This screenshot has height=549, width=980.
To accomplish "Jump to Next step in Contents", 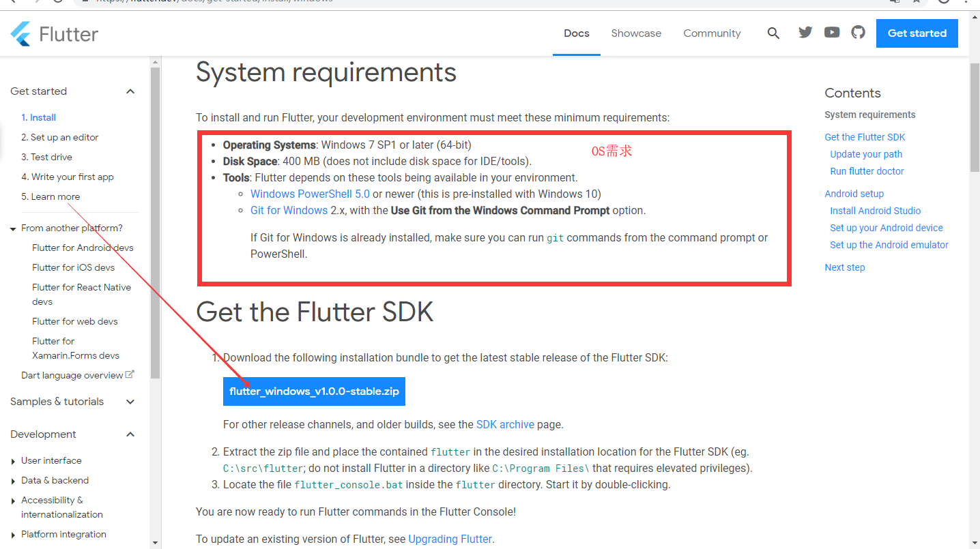I will (x=845, y=267).
